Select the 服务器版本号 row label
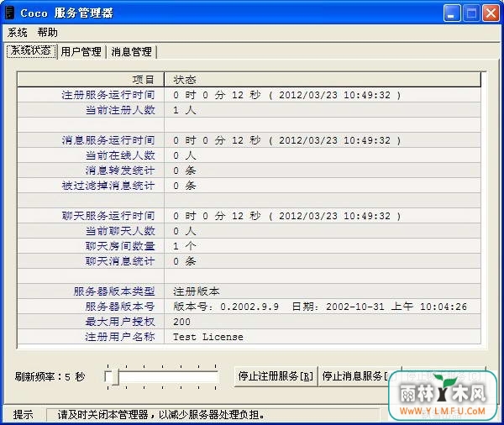The width and height of the screenshot is (504, 425). [120, 307]
